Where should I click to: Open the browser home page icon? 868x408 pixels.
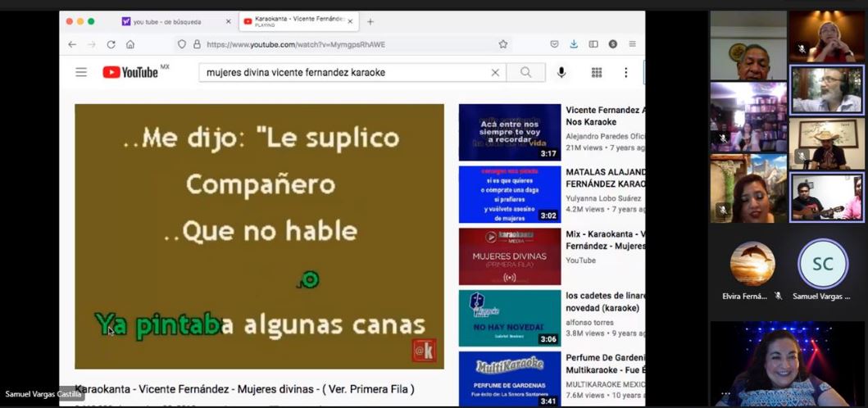click(x=130, y=44)
